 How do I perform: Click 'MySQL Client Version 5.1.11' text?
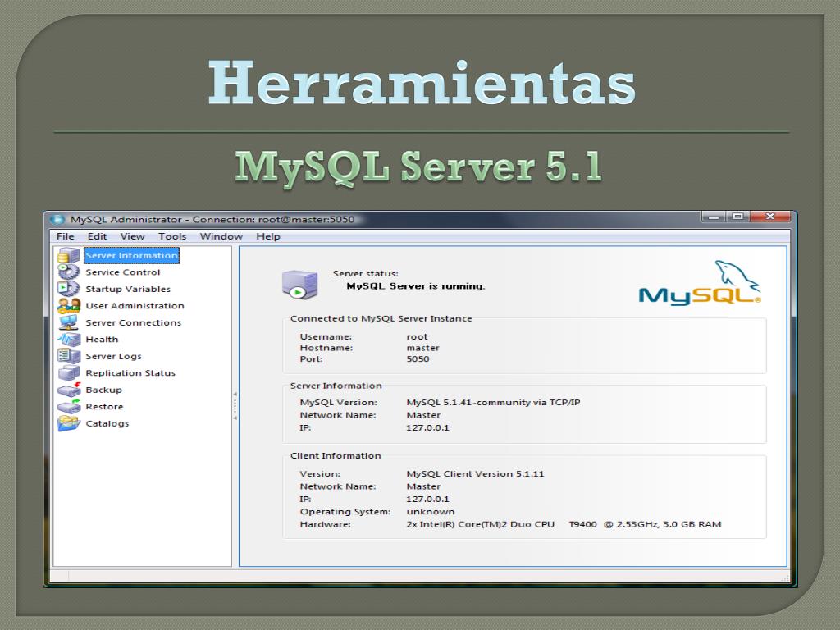coord(475,473)
